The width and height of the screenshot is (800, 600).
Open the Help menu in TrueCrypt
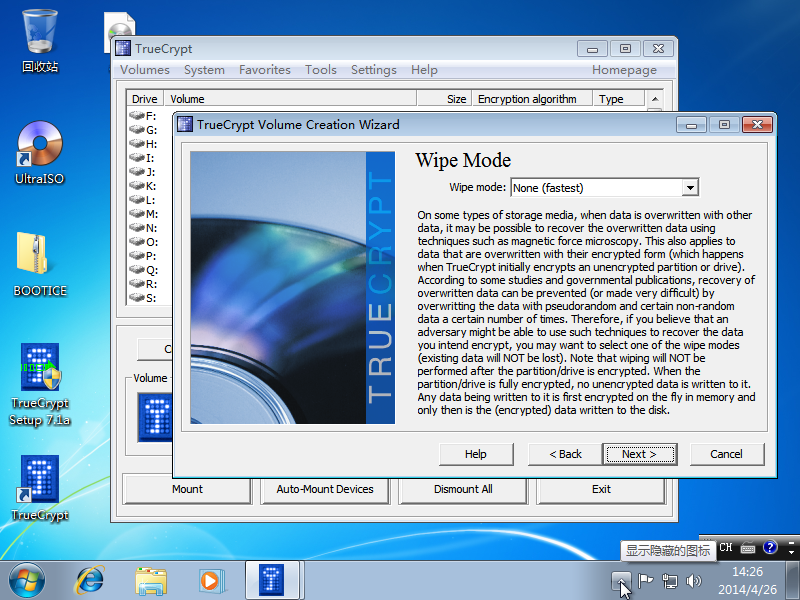[x=424, y=70]
